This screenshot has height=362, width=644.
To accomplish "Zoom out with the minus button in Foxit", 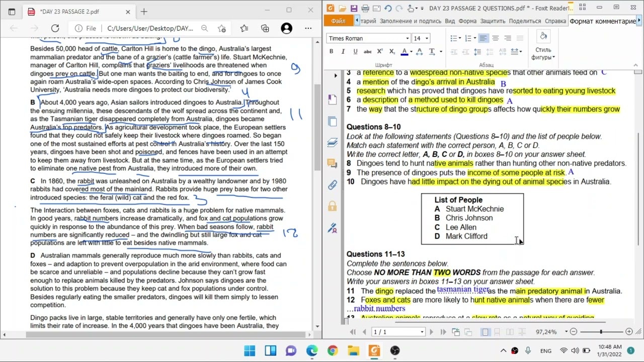I will (573, 332).
